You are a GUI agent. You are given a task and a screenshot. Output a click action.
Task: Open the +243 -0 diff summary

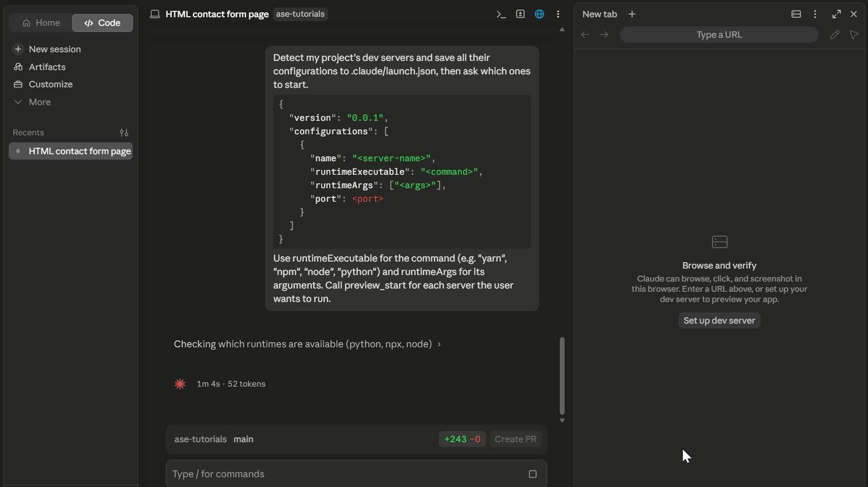pos(462,440)
